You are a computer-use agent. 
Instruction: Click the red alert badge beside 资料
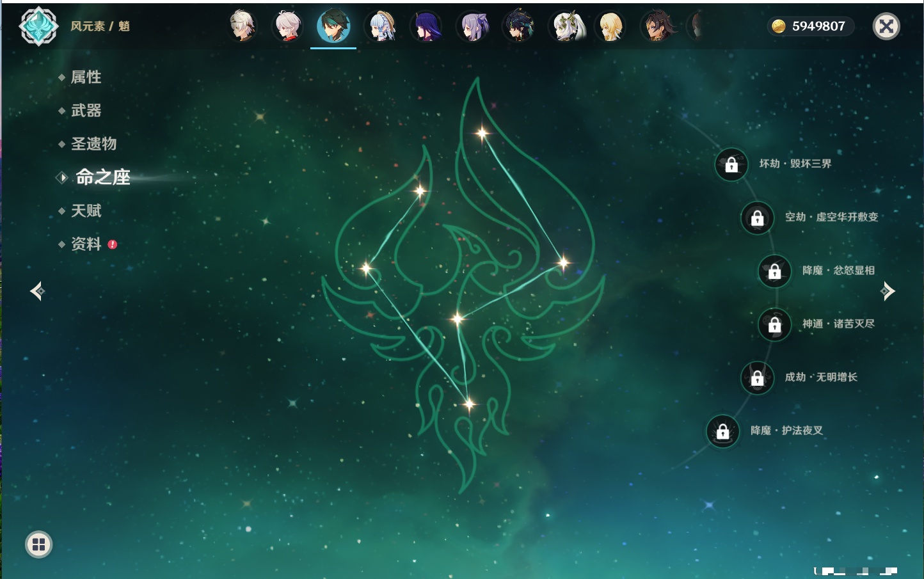113,244
